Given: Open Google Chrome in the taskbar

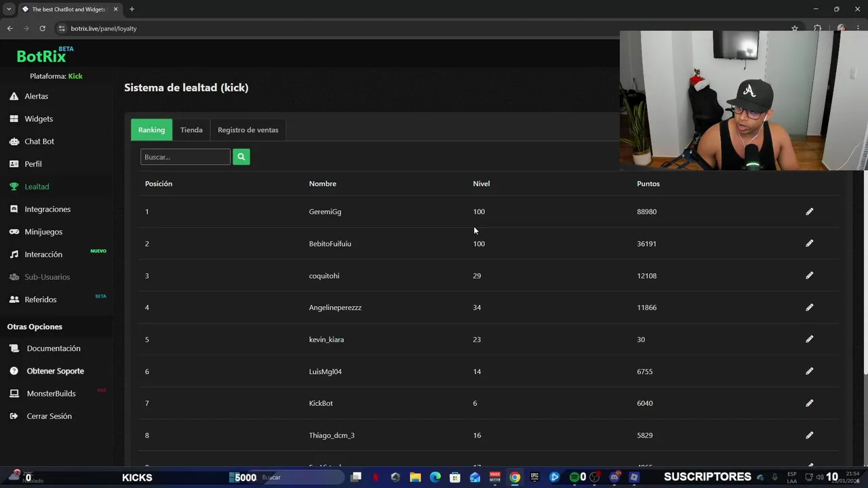Looking at the screenshot, I should pos(515,477).
